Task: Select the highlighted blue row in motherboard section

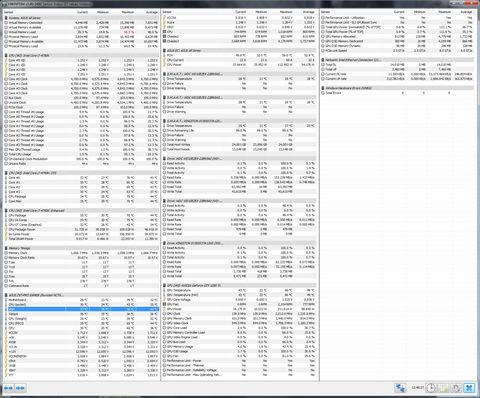Action: [x=81, y=309]
